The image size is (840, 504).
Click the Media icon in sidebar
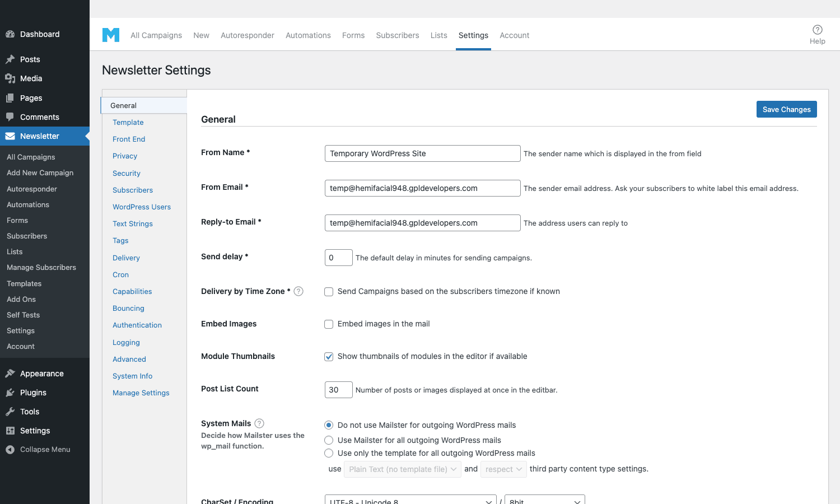[x=10, y=78]
